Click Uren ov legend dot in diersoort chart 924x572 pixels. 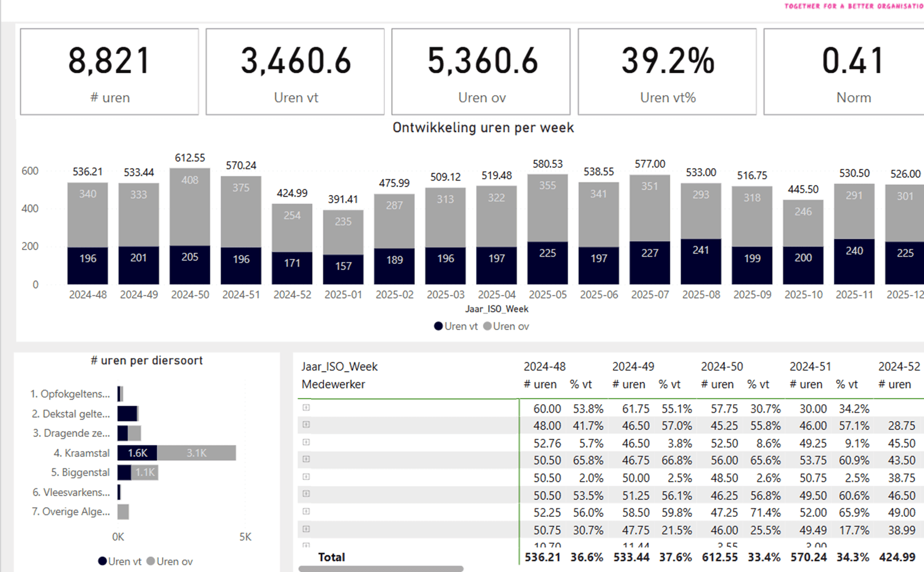coord(151,561)
